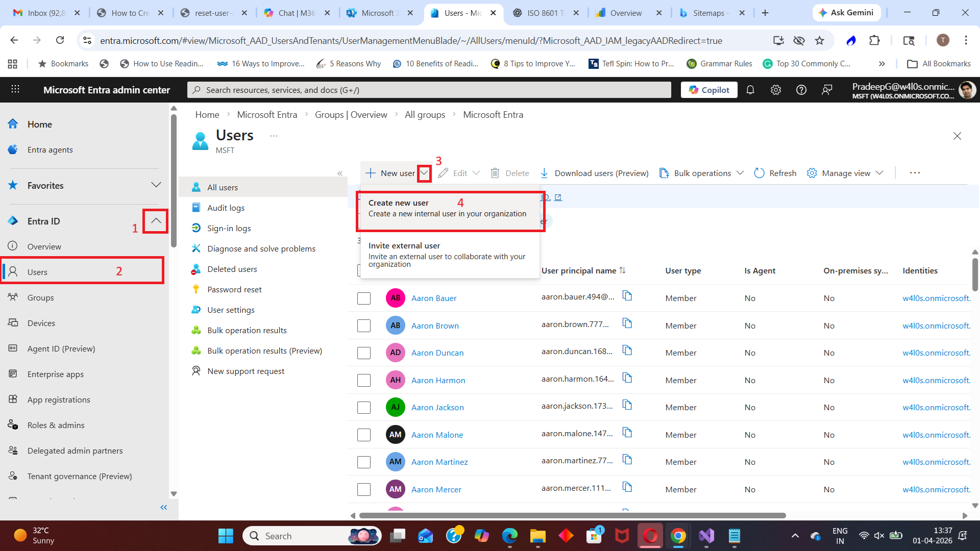
Task: Collapse the left navigation pane arrows
Action: pos(163,507)
